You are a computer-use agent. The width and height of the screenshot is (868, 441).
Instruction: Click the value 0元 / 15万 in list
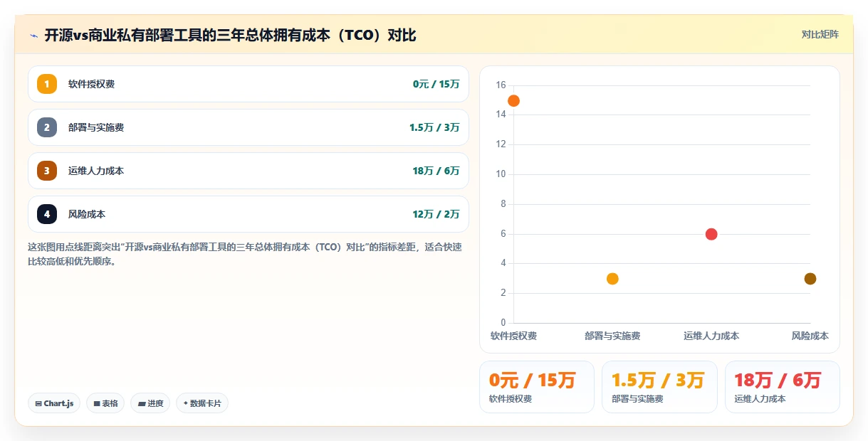point(436,84)
